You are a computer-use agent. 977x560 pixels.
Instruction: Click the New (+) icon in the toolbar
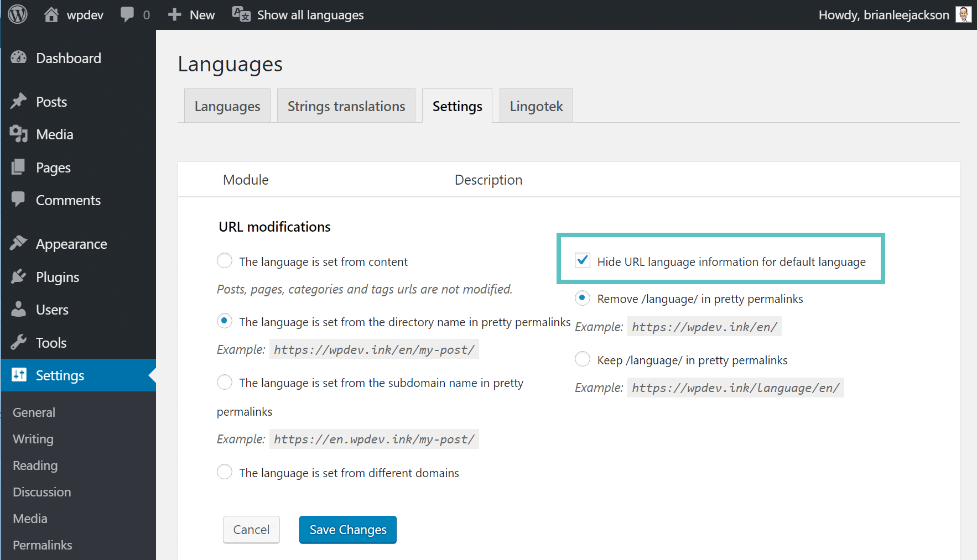click(175, 14)
